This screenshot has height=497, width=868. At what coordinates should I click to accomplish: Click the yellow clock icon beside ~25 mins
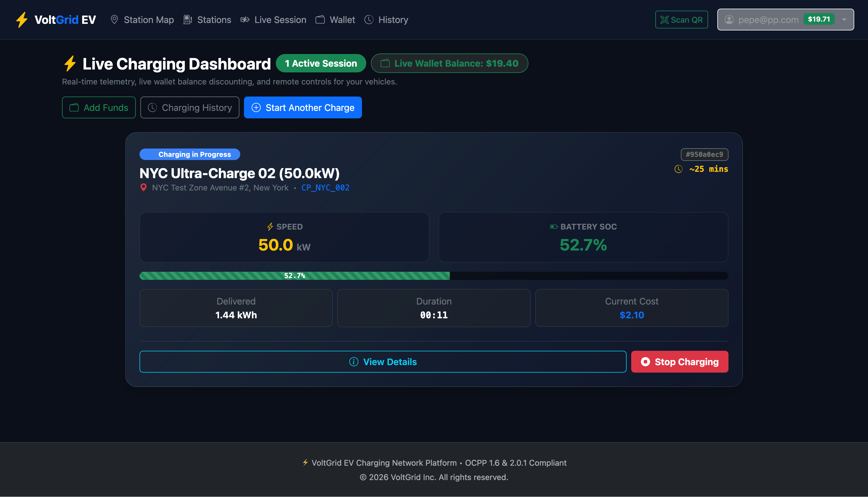point(678,169)
